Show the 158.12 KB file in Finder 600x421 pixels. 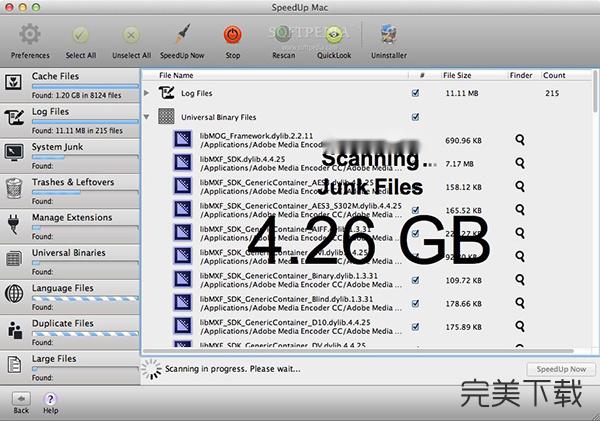(520, 187)
